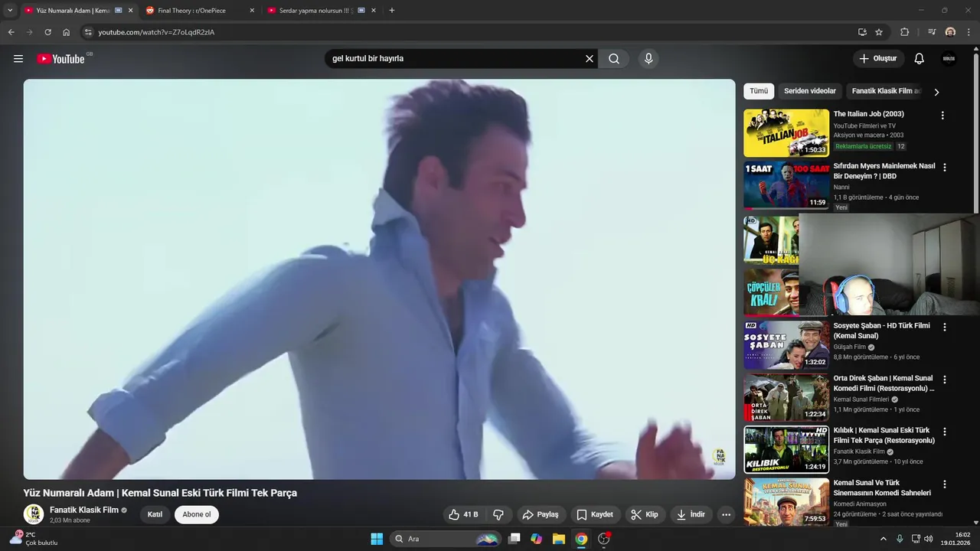Open YouTube notifications bell
This screenshot has height=551, width=980.
pos(920,59)
